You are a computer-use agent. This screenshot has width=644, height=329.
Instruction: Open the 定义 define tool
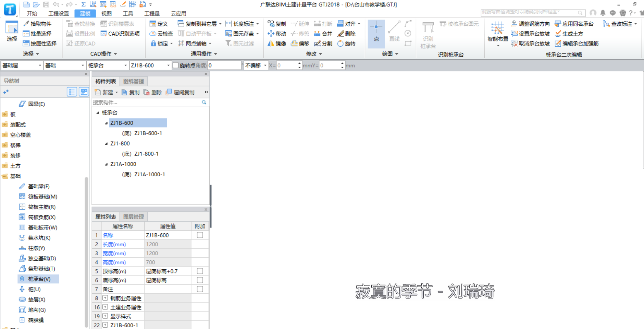coord(159,24)
